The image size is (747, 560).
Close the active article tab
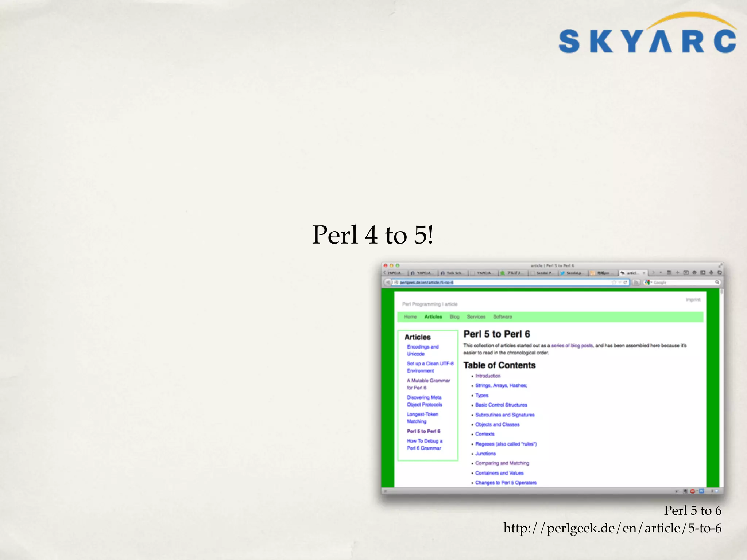(644, 273)
